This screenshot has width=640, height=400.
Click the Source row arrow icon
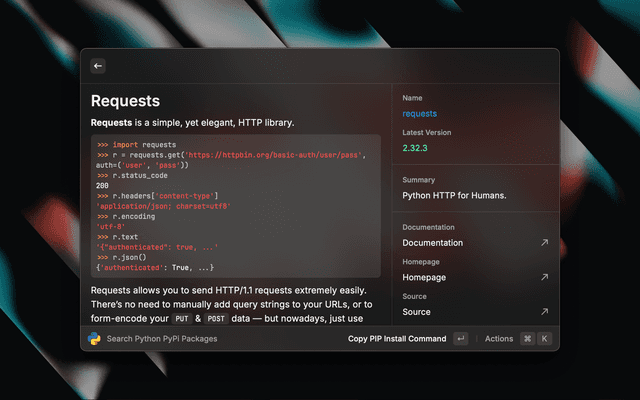pyautogui.click(x=544, y=312)
